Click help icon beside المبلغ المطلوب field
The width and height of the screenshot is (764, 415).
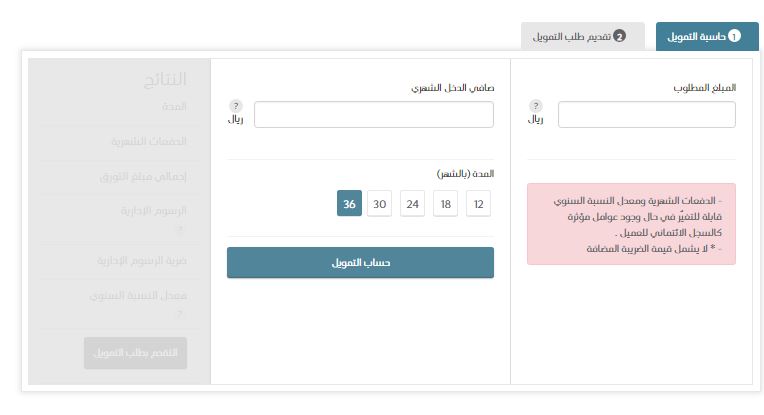click(535, 106)
